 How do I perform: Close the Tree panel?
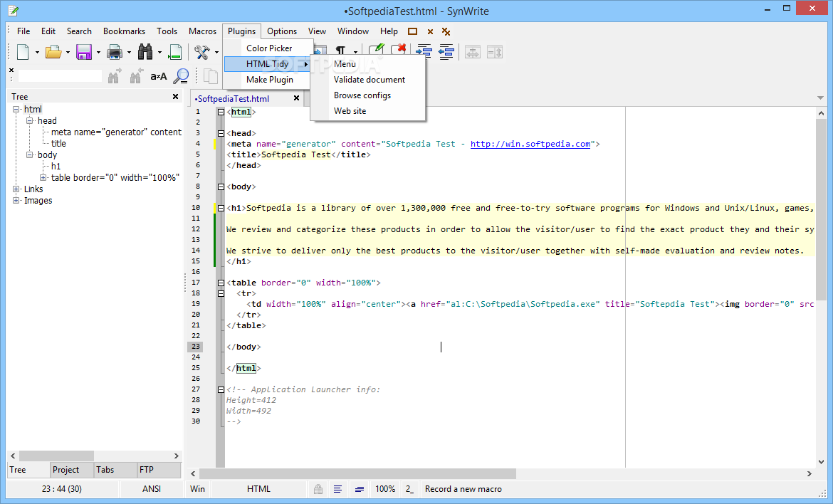175,96
